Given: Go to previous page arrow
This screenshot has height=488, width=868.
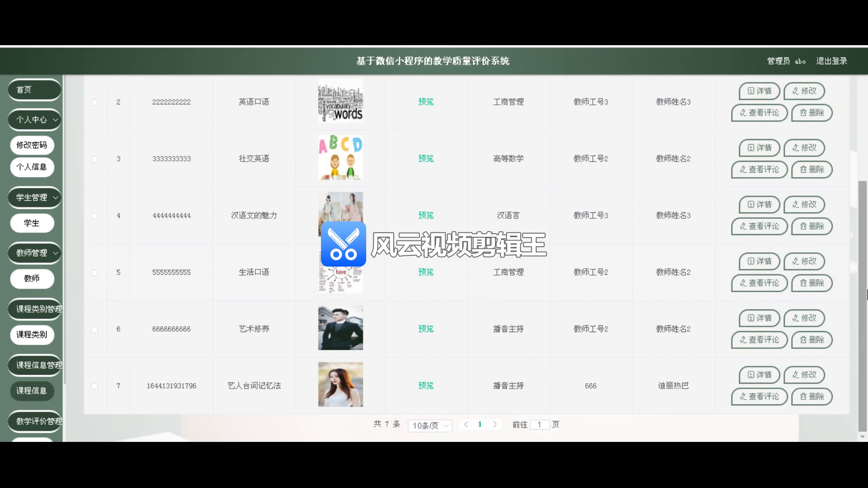Looking at the screenshot, I should click(466, 424).
